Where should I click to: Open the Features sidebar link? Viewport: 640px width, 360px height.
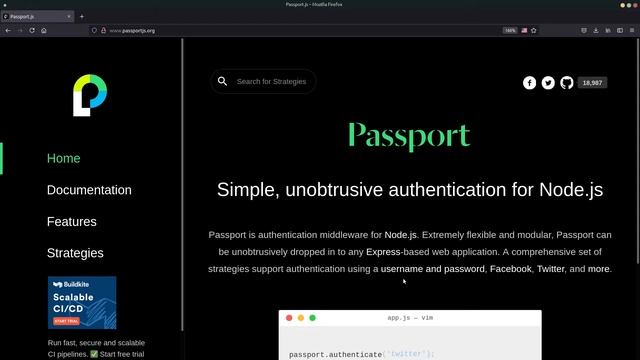tap(72, 222)
